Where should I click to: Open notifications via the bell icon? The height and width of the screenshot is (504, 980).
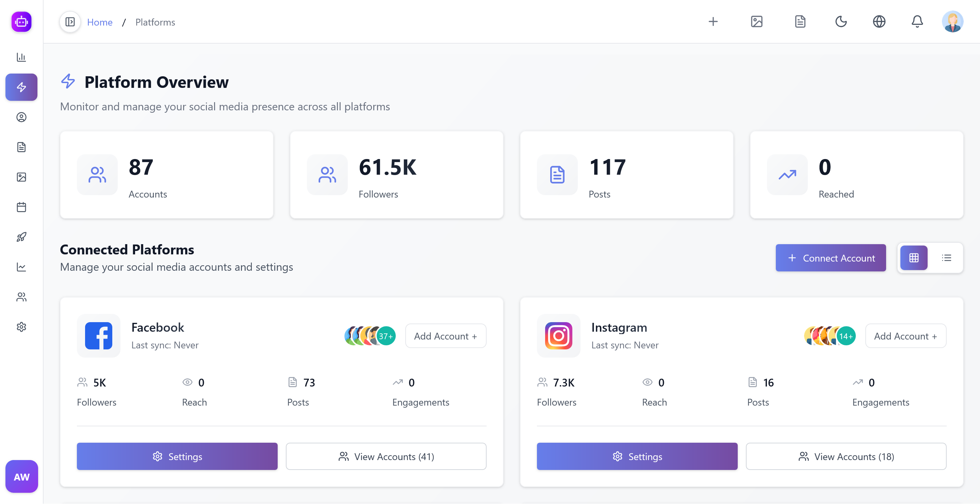tap(917, 22)
